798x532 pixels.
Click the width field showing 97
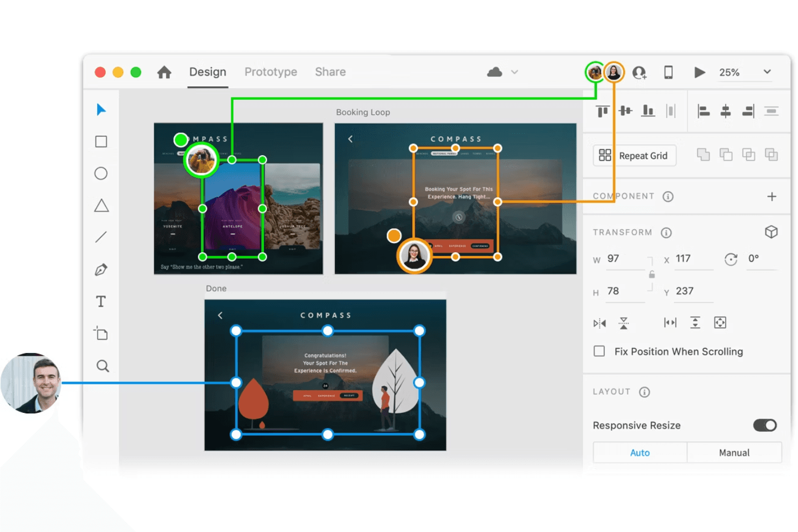(x=625, y=259)
